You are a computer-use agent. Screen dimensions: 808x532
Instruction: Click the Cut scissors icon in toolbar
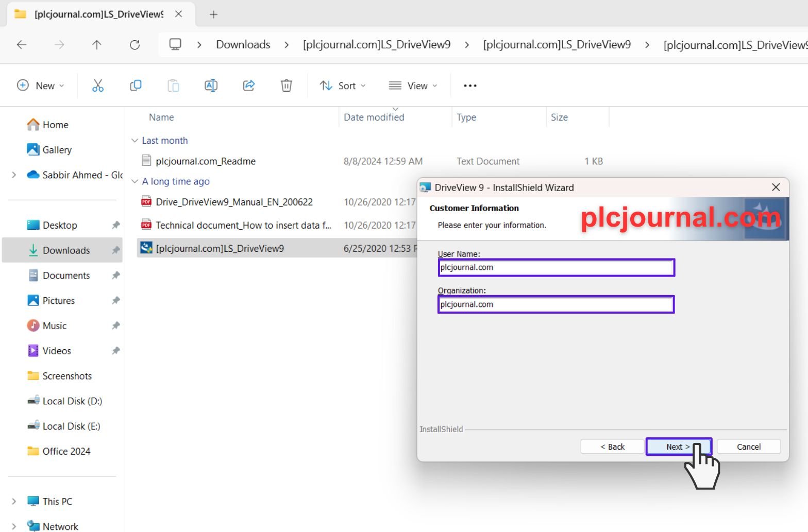(x=98, y=85)
